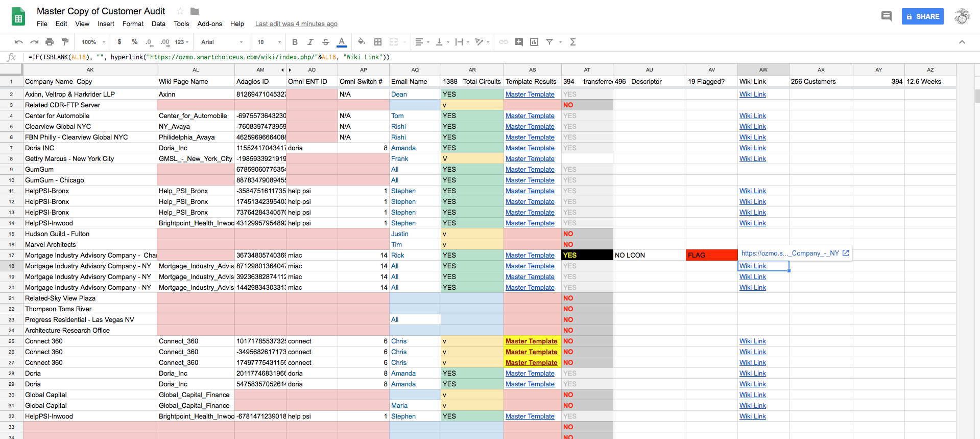980x439 pixels.
Task: Toggle italic formatting
Action: (x=310, y=42)
